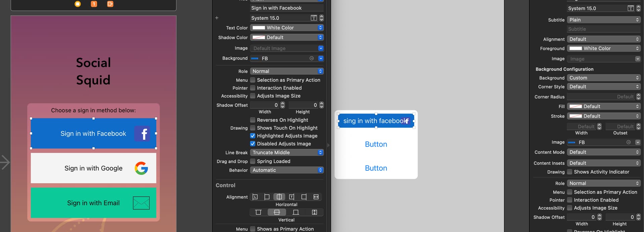Image resolution: width=644 pixels, height=232 pixels.
Task: Enable Spring Loaded for Drag and Drop
Action: (x=253, y=161)
